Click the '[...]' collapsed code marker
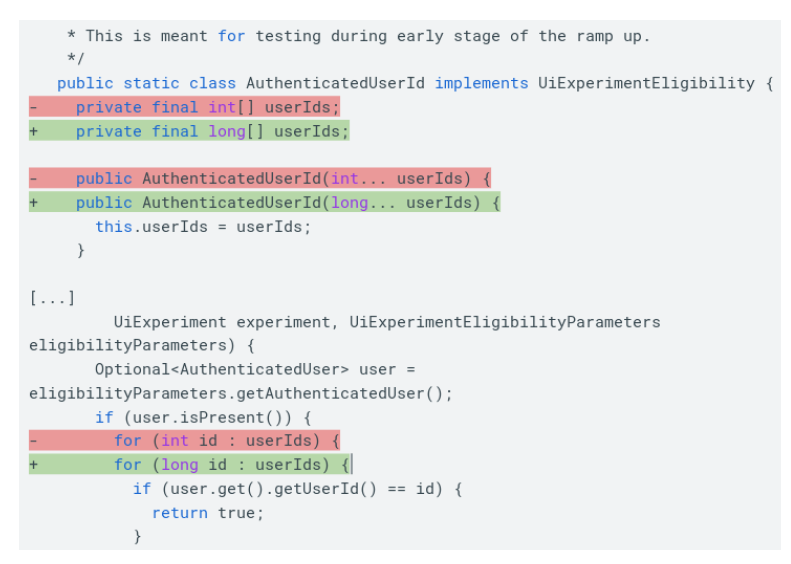The height and width of the screenshot is (564, 791). point(52,298)
